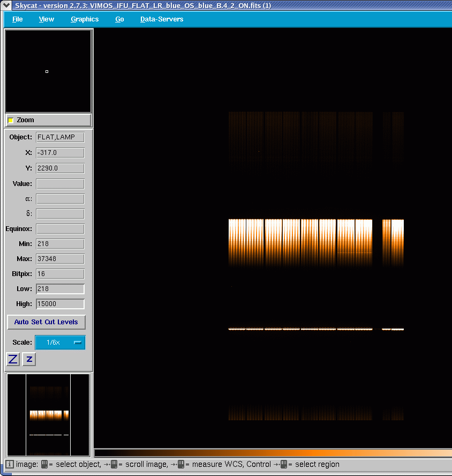This screenshot has height=476, width=452.
Task: Toggle the Zoom window checkbox
Action: pos(11,120)
